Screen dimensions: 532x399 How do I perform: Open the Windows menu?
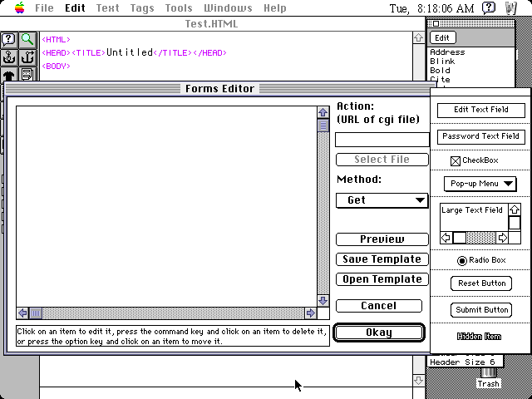pos(228,8)
